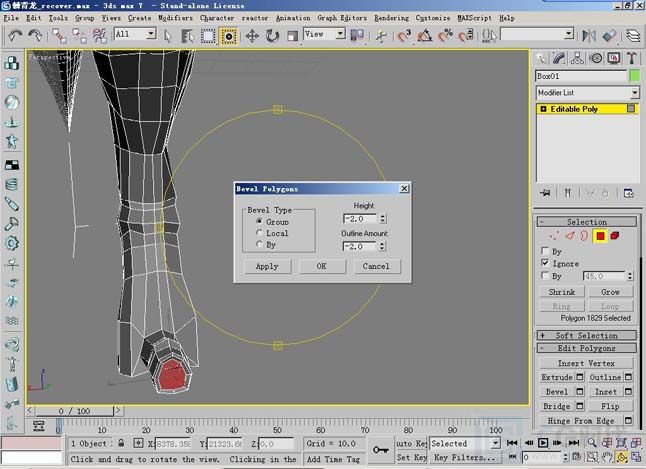Screen dimensions: 646x469
Task: Uncheck the Ignore checkbox
Action: pos(545,263)
